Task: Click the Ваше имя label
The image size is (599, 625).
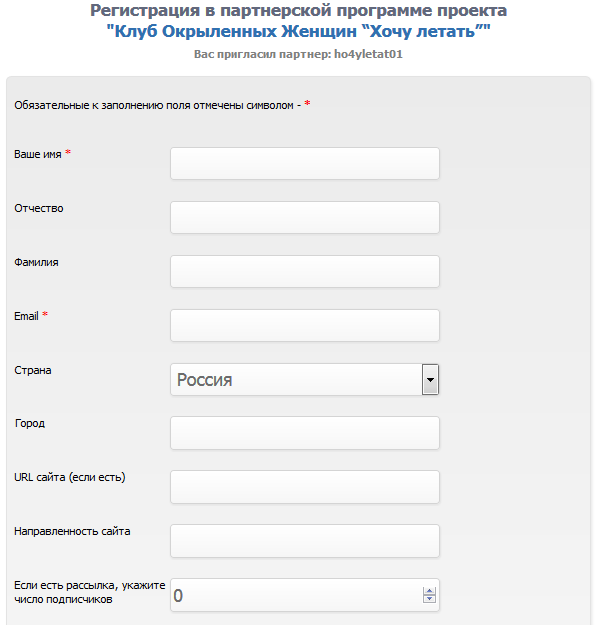Action: [x=38, y=154]
